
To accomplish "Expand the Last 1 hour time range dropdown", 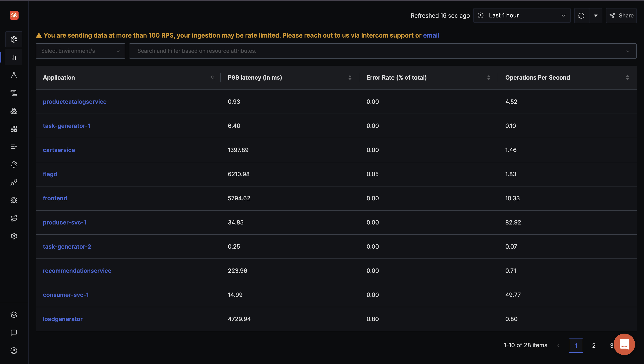I will [522, 15].
